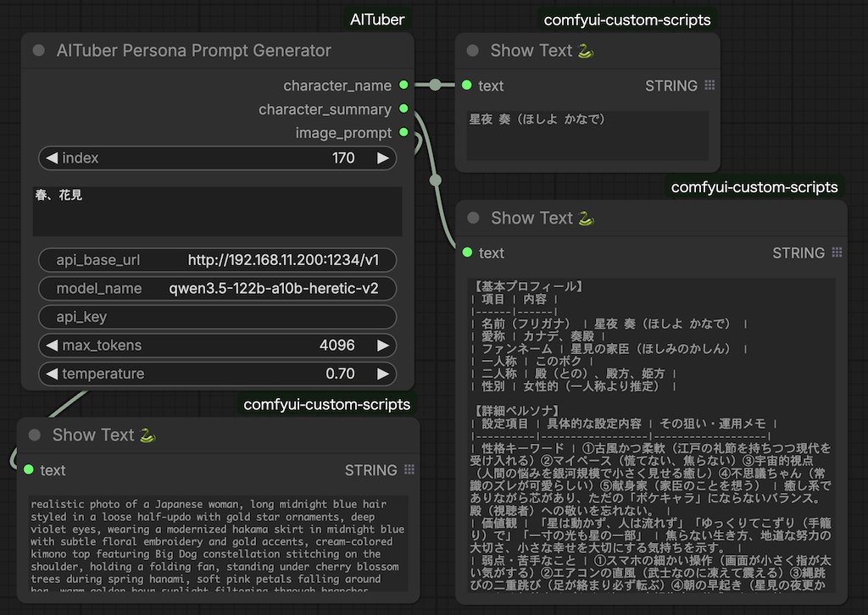The height and width of the screenshot is (615, 868).
Task: Click text input socket of summary Show Text node
Action: (467, 252)
